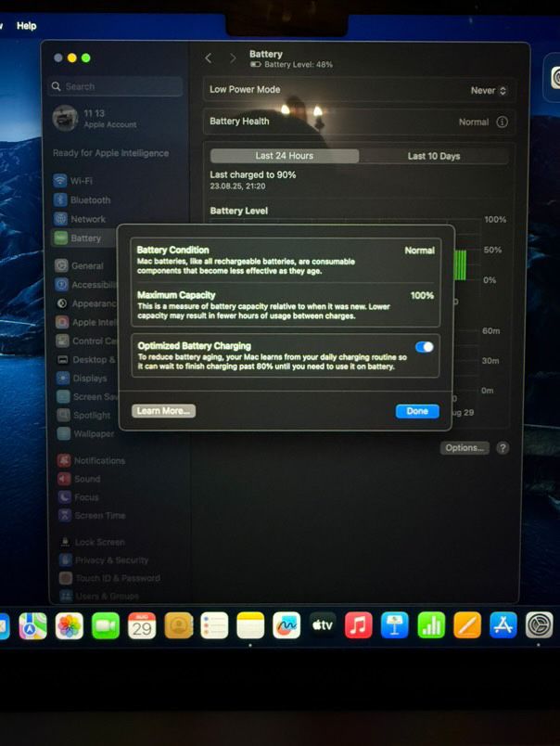Screen dimensions: 560x746
Task: Open App Store in the Dock
Action: (503, 625)
